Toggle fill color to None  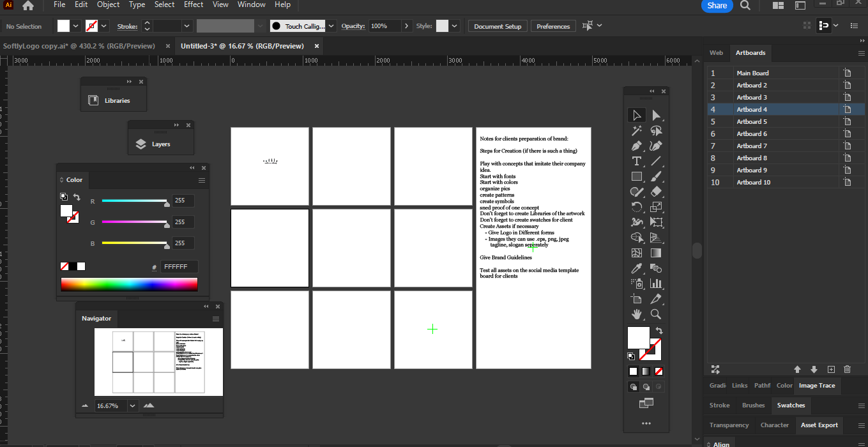659,370
